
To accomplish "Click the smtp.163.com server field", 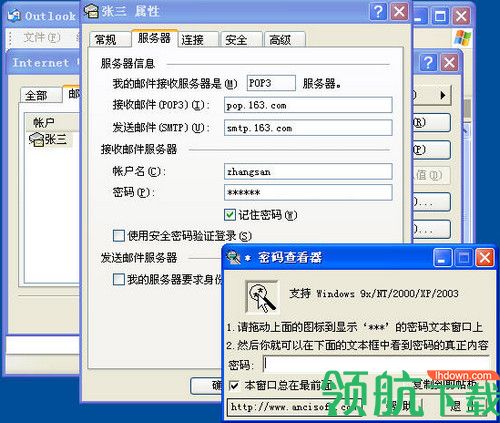I will tap(308, 128).
